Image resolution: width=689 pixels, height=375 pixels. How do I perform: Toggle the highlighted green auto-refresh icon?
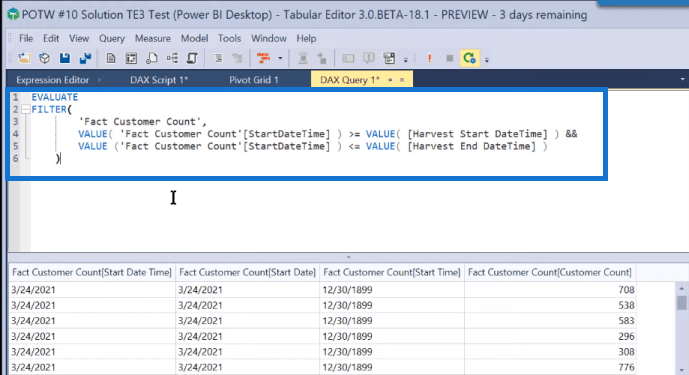(469, 58)
